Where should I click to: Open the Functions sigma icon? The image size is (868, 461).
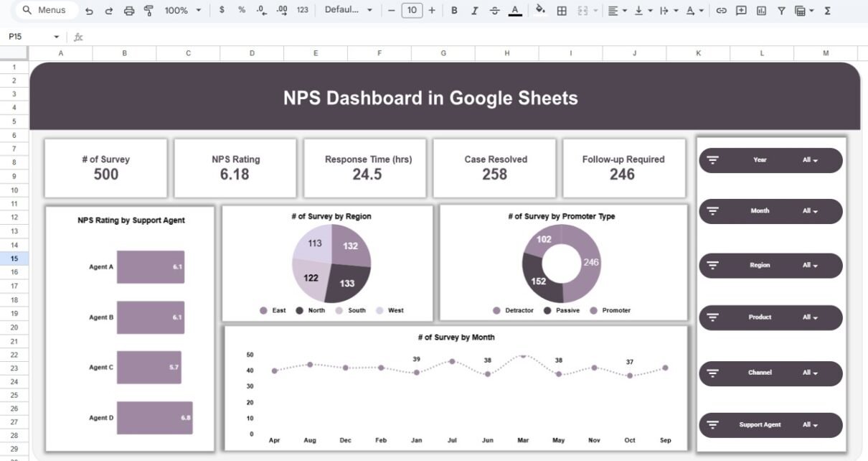(827, 11)
